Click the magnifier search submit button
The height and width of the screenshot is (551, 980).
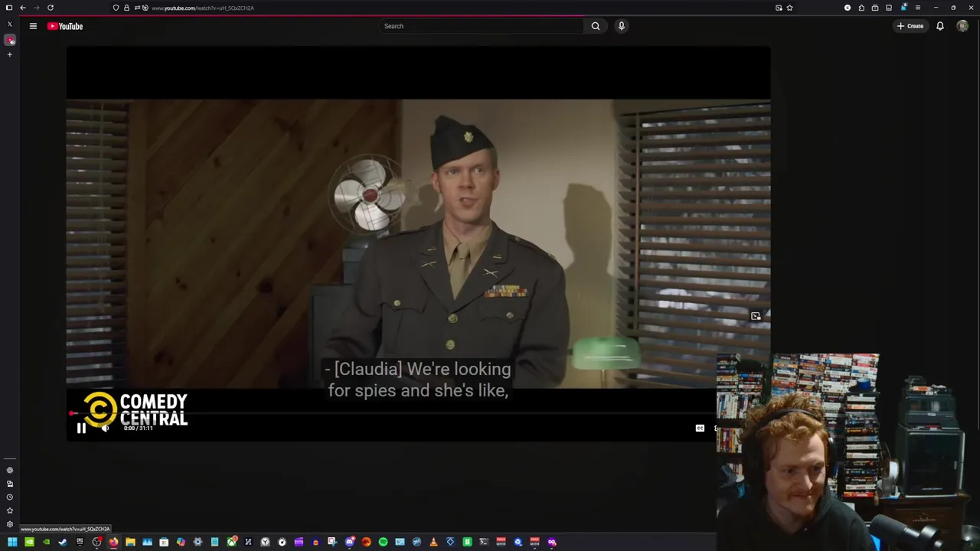596,26
